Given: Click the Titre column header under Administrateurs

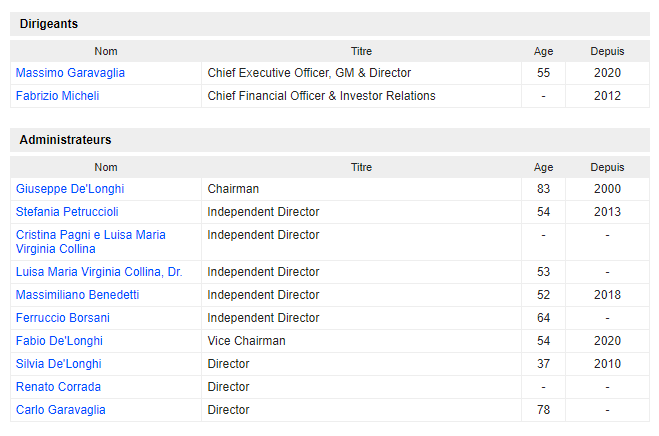Looking at the screenshot, I should pyautogui.click(x=361, y=167).
